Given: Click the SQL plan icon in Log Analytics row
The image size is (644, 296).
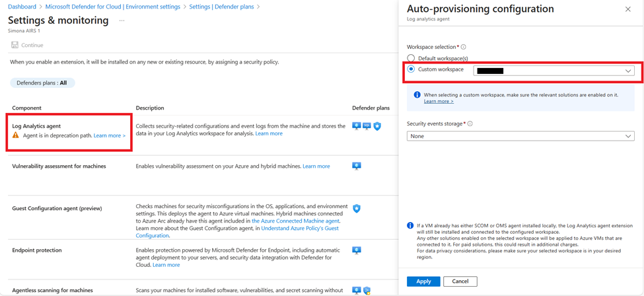Looking at the screenshot, I should tap(367, 126).
